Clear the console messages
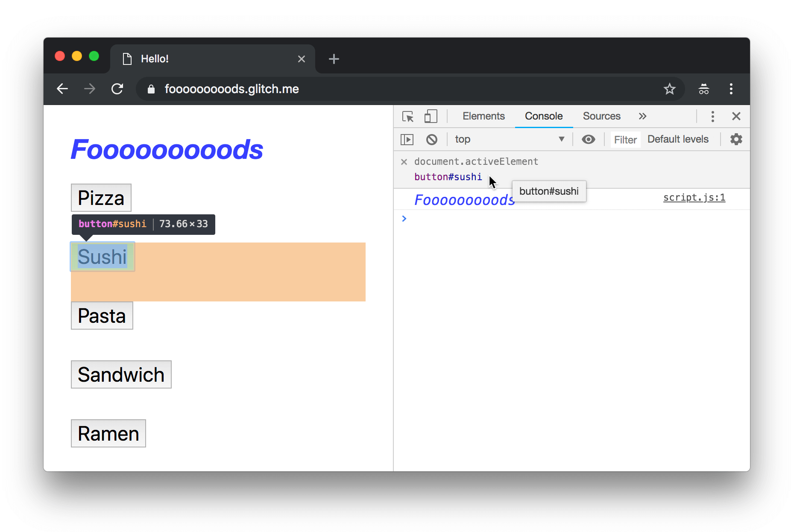Image resolution: width=791 pixels, height=532 pixels. [432, 139]
